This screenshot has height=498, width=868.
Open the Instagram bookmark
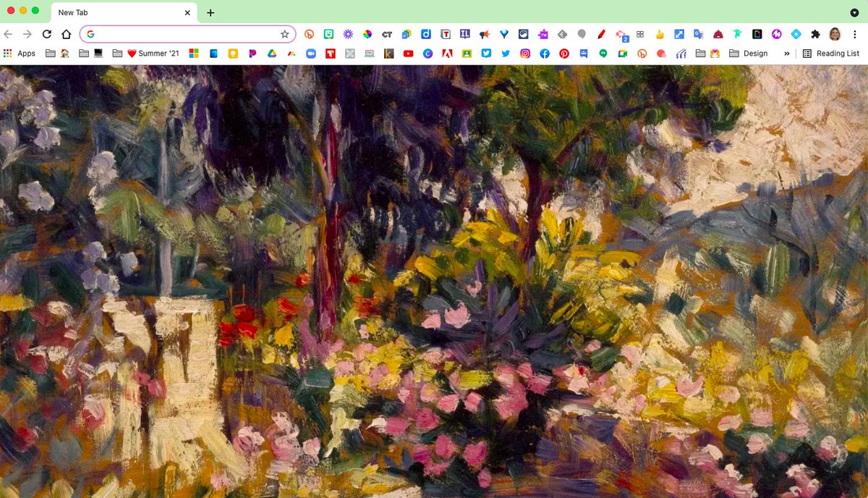click(525, 54)
